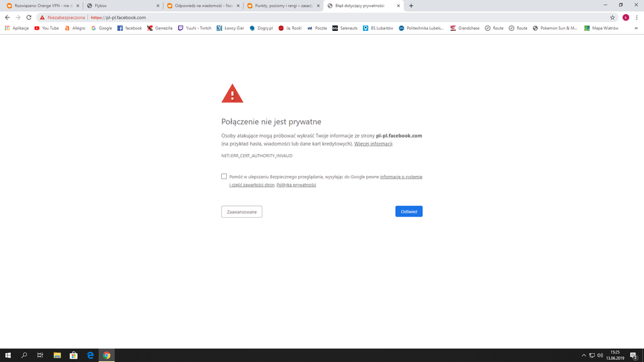This screenshot has height=362, width=644.
Task: Close the Błąd dotyczący prywatności tab
Action: tap(398, 6)
